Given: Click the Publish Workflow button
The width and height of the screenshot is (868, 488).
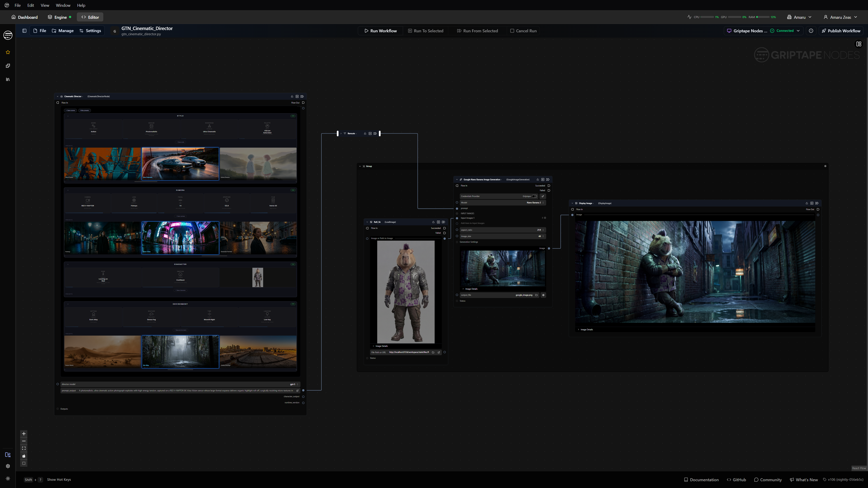Looking at the screenshot, I should (x=841, y=31).
